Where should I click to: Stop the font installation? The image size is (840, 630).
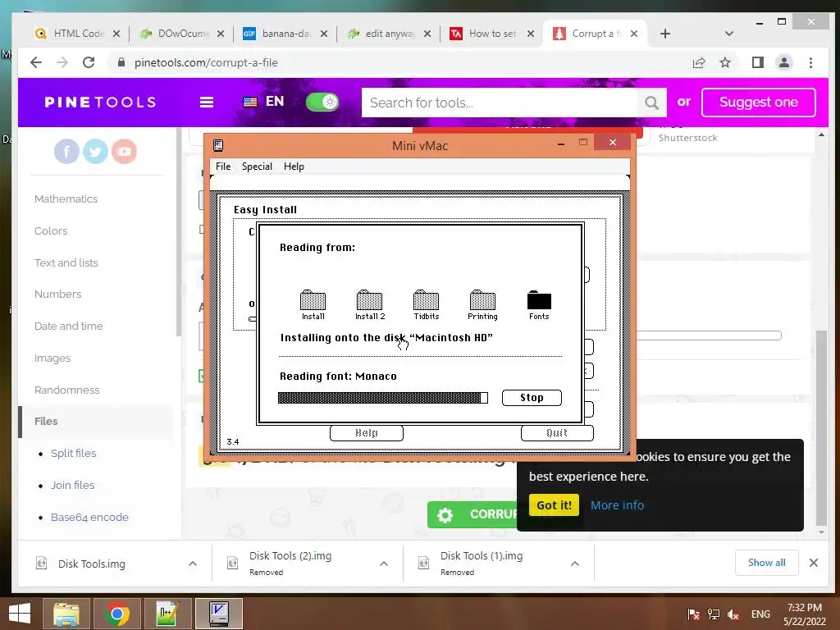[532, 398]
